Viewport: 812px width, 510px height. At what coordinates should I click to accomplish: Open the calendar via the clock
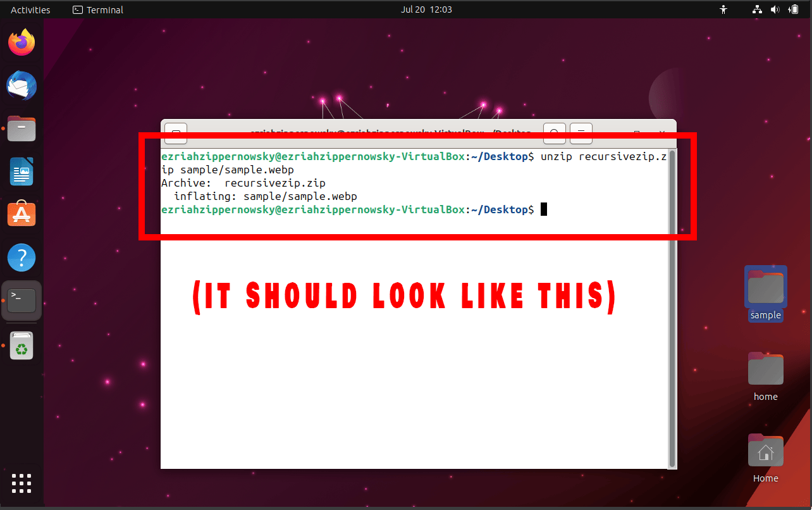click(x=426, y=9)
